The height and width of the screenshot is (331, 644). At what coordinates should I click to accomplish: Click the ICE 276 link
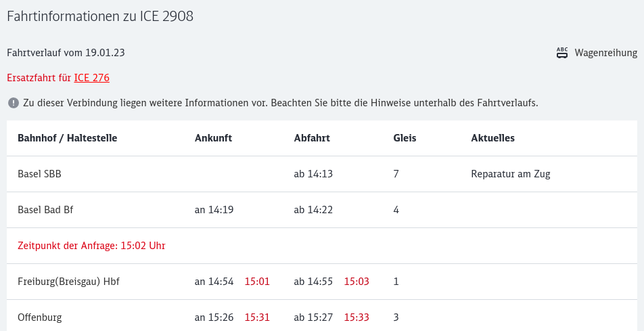pyautogui.click(x=91, y=78)
